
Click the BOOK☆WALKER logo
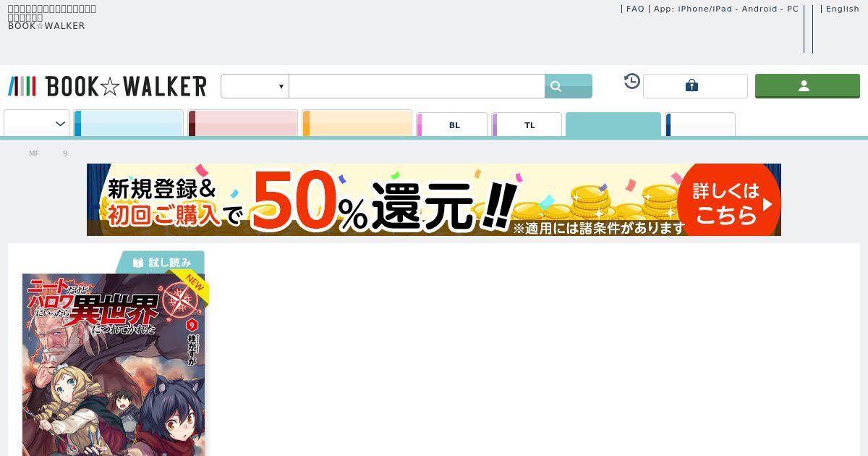click(x=107, y=86)
